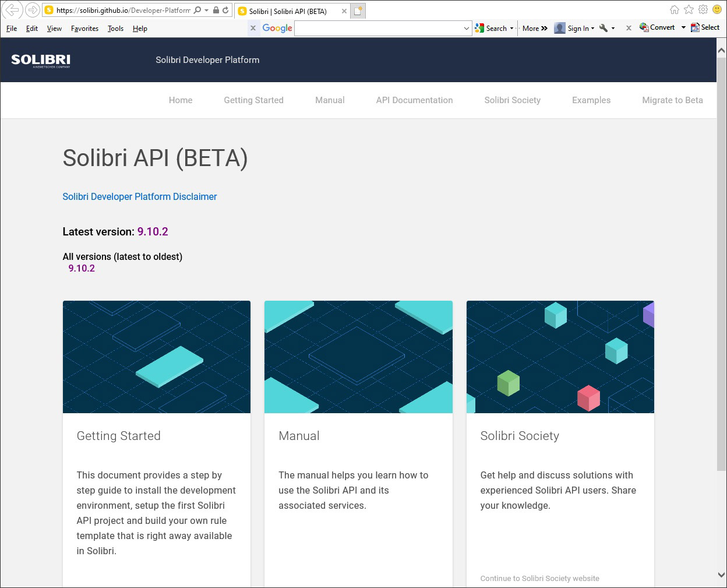Open Solibri Developer Platform Disclaimer link

pos(140,197)
